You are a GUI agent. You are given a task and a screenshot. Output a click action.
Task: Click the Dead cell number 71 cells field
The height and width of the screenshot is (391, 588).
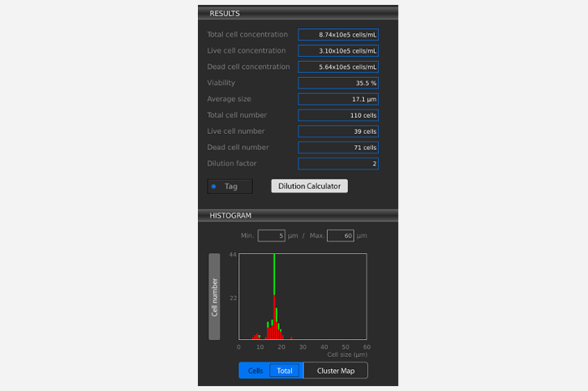tap(338, 148)
